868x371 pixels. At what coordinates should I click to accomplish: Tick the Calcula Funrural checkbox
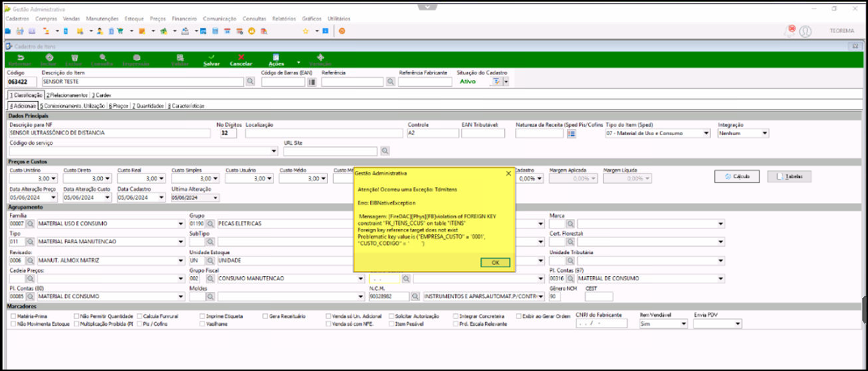[140, 316]
